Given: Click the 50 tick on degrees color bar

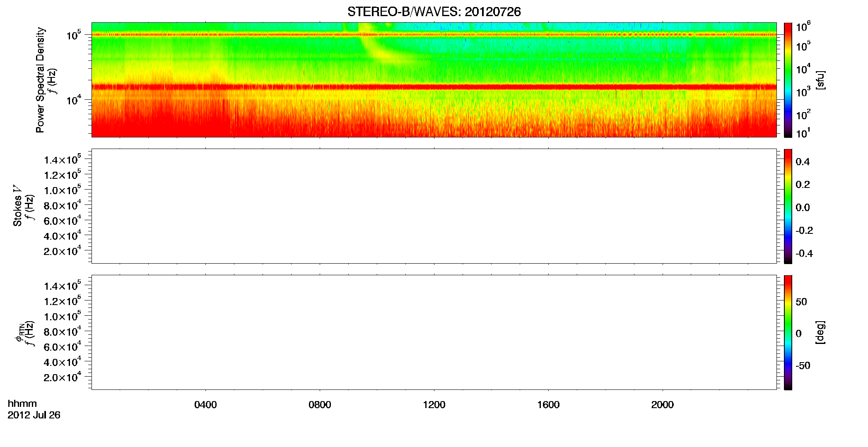Looking at the screenshot, I should coord(801,302).
